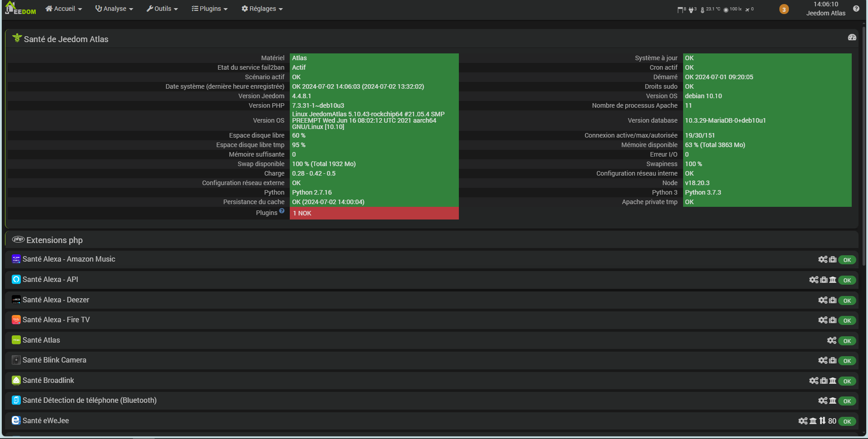Viewport: 868px width, 439px height.
Task: Click the medkit icon on Alexa - Deezer row
Action: point(833,300)
